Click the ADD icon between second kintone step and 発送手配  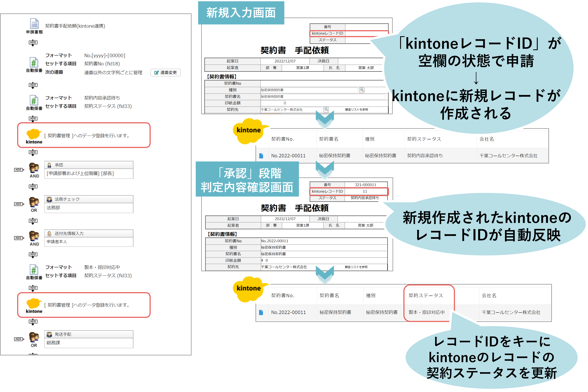33,322
